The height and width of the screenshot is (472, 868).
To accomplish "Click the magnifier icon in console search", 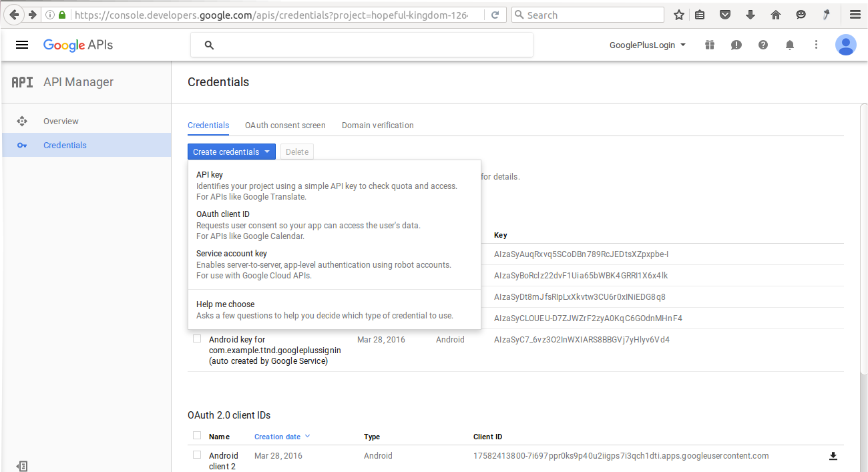I will (x=209, y=45).
